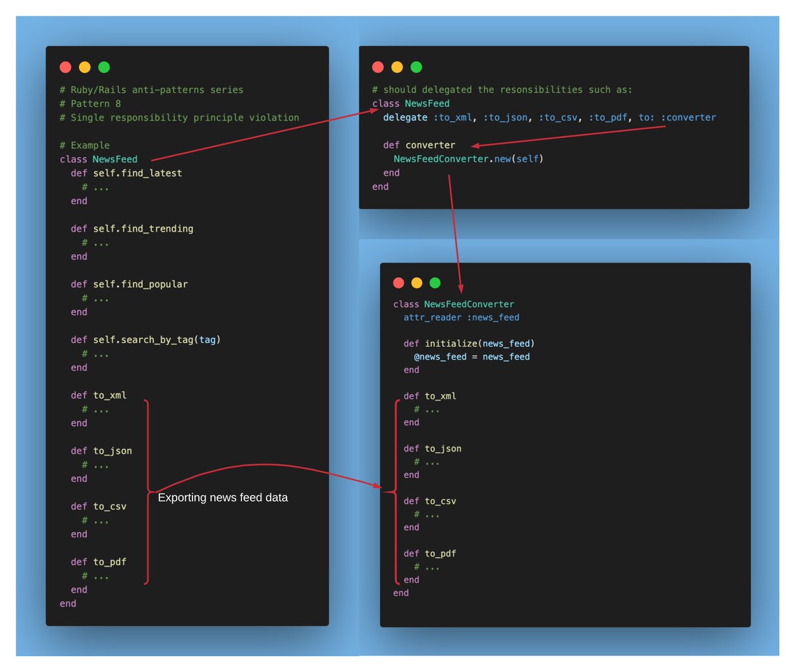The width and height of the screenshot is (796, 672).
Task: Click the yellow dot of the NewsFeedConverter window
Action: [417, 283]
